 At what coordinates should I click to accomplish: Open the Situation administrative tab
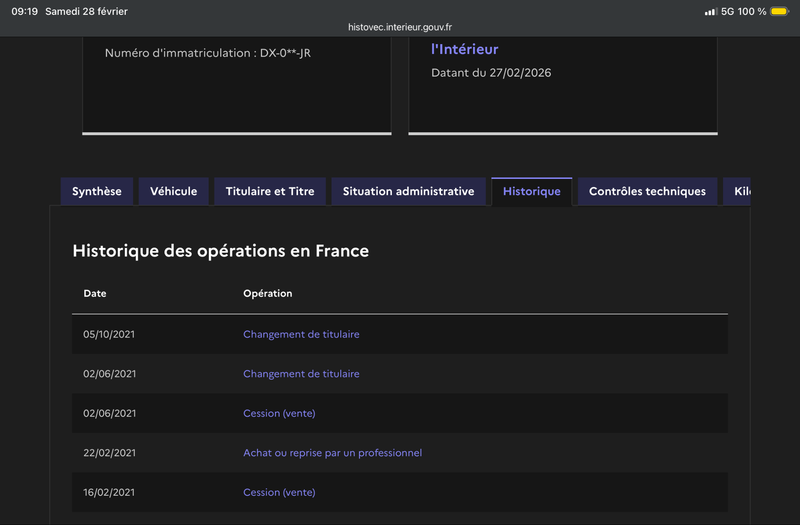(408, 192)
